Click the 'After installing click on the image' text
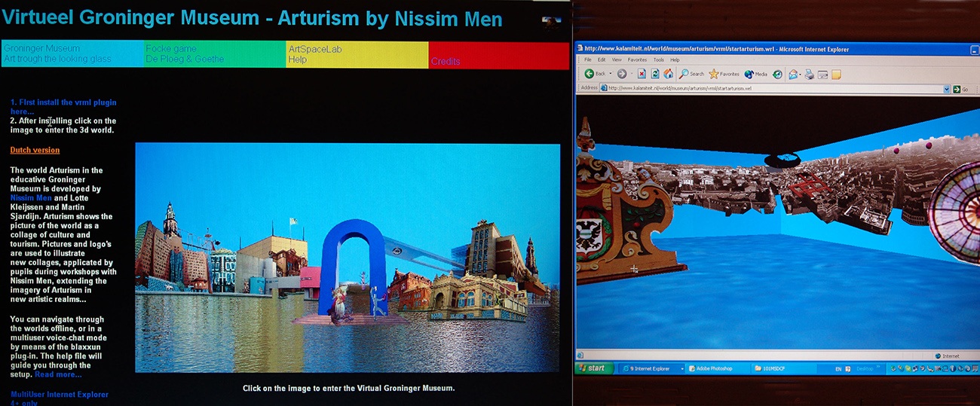Screen dimensions: 980x406 click(x=63, y=125)
